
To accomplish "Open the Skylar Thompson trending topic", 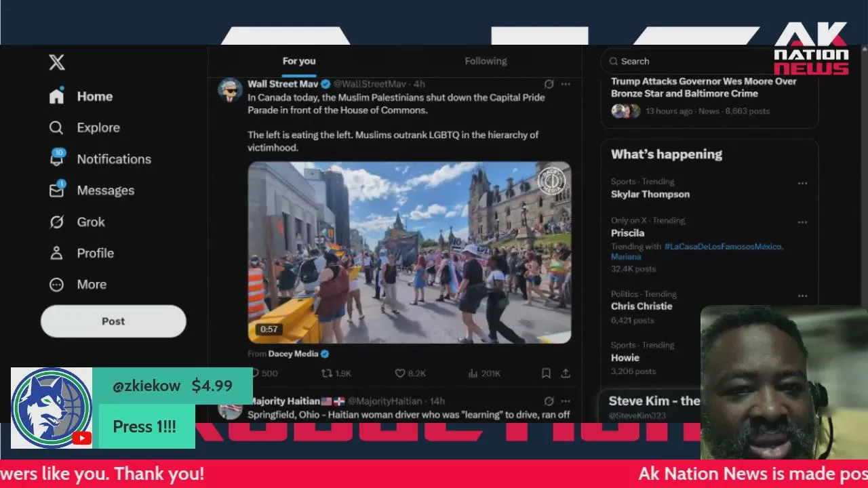I will [650, 194].
